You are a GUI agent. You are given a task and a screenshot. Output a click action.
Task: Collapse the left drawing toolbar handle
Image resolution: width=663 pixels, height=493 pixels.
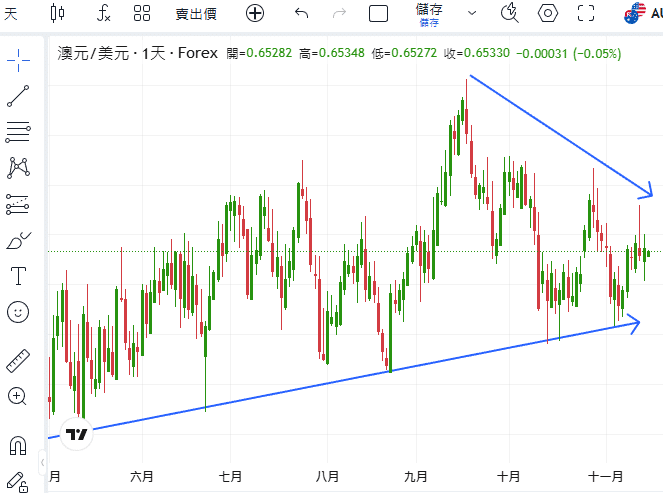coord(42,463)
